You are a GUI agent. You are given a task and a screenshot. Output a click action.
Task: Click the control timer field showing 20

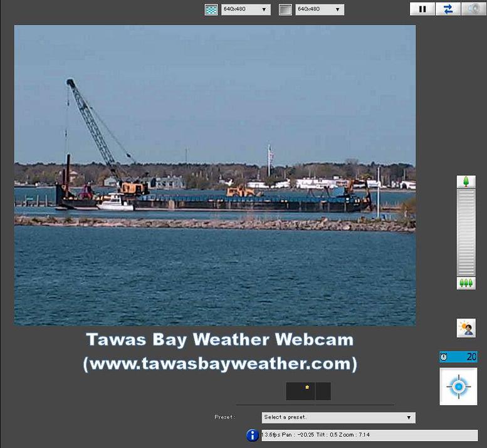(458, 357)
